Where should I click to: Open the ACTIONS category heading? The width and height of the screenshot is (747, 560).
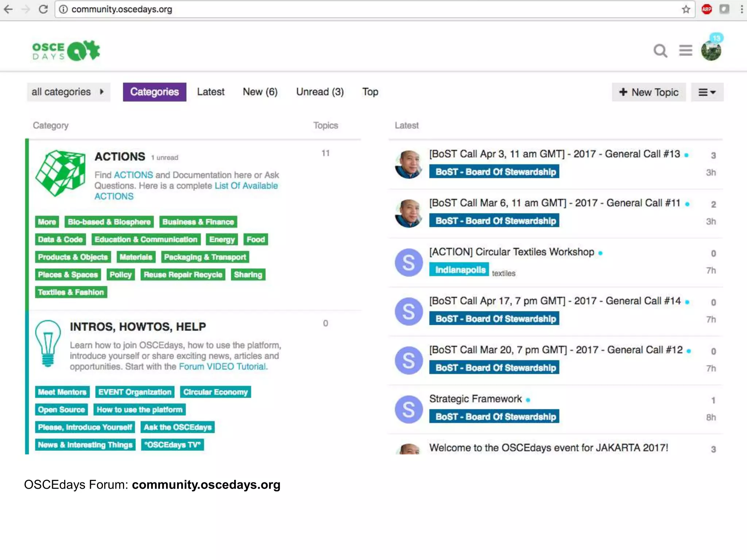pos(120,156)
